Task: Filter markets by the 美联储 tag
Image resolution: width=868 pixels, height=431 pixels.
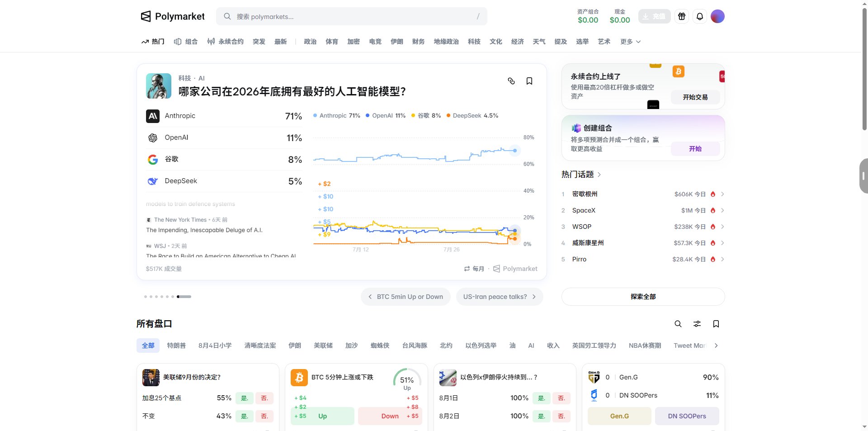Action: (323, 346)
